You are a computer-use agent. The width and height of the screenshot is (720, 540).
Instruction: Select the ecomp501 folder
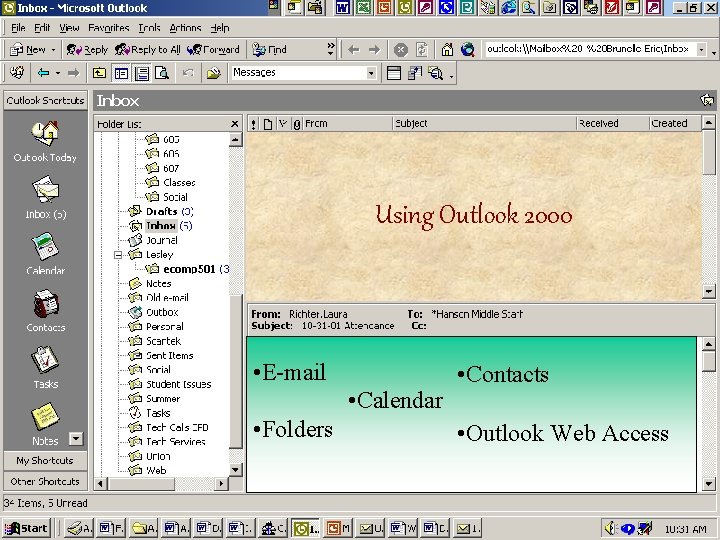[189, 269]
